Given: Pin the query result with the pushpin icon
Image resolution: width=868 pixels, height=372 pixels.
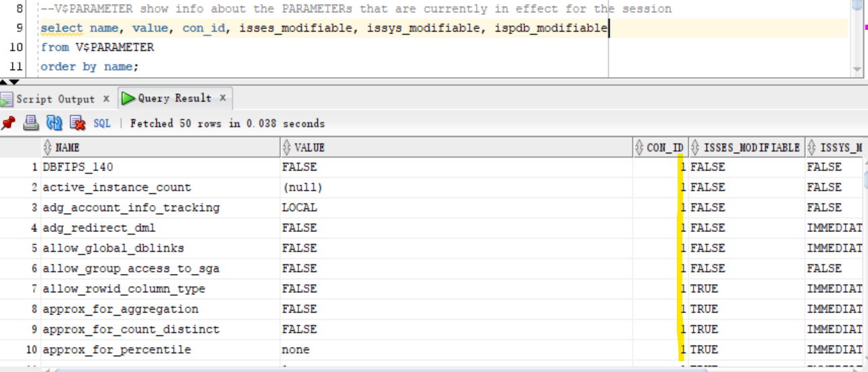Looking at the screenshot, I should tap(8, 123).
